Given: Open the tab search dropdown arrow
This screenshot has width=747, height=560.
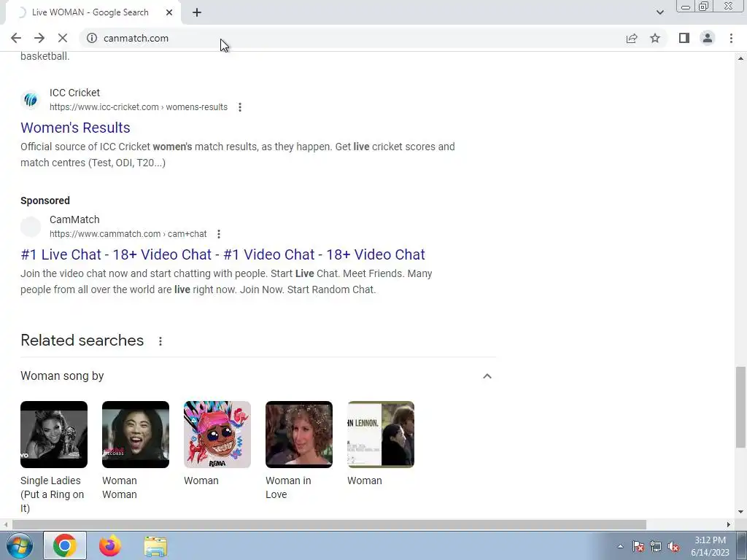Looking at the screenshot, I should click(659, 12).
